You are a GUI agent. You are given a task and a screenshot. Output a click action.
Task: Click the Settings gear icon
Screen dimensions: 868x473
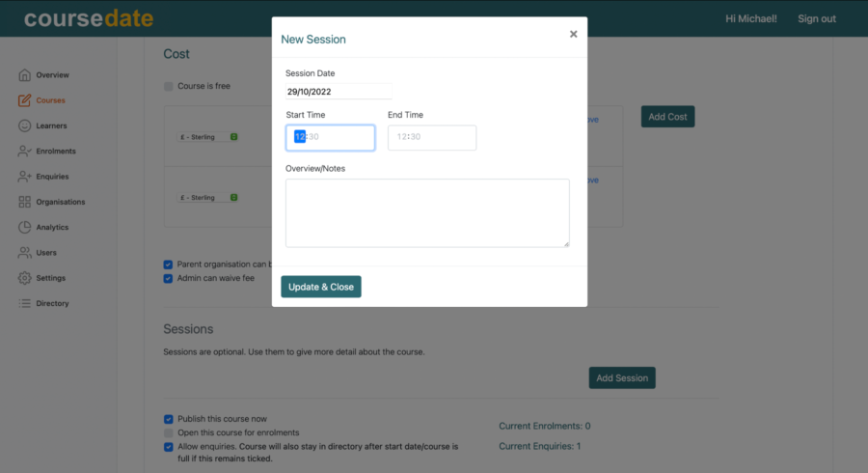24,278
